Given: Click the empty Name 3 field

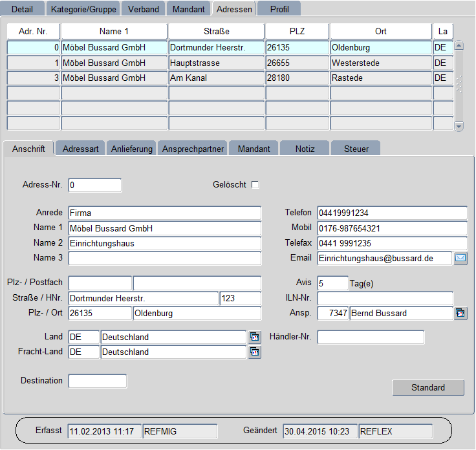Looking at the screenshot, I should [x=164, y=259].
